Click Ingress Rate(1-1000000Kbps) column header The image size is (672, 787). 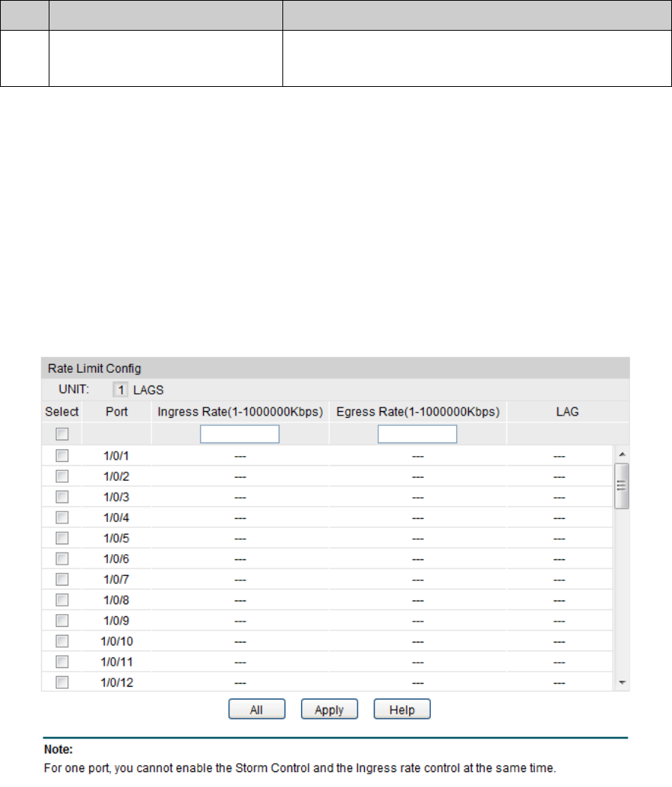240,412
